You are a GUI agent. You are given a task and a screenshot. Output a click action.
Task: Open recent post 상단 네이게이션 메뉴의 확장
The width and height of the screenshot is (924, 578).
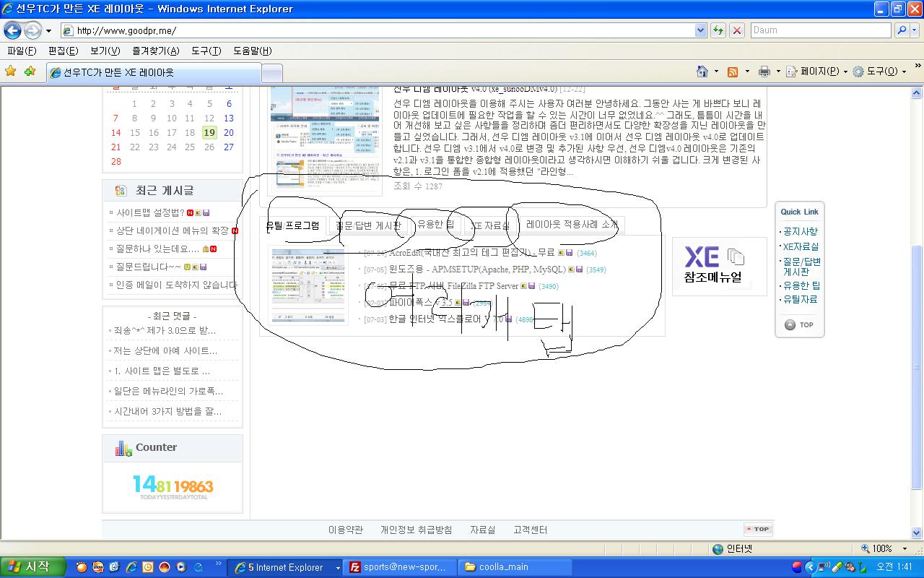[x=172, y=230]
